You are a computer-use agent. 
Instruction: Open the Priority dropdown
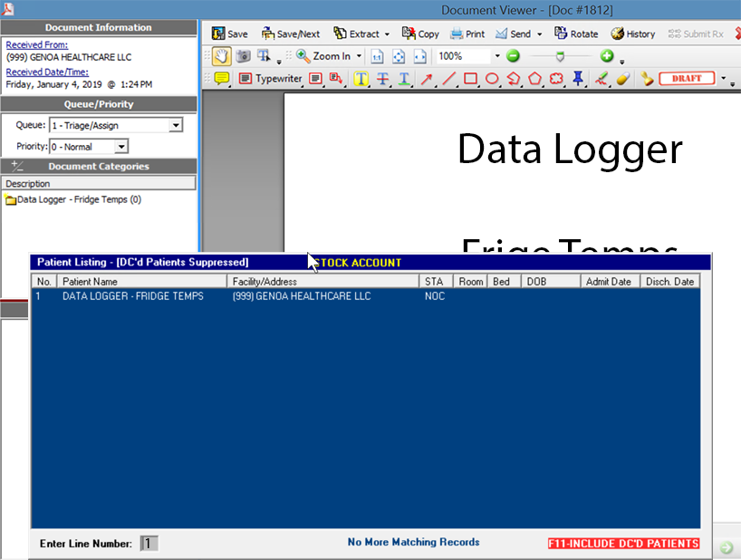click(121, 147)
